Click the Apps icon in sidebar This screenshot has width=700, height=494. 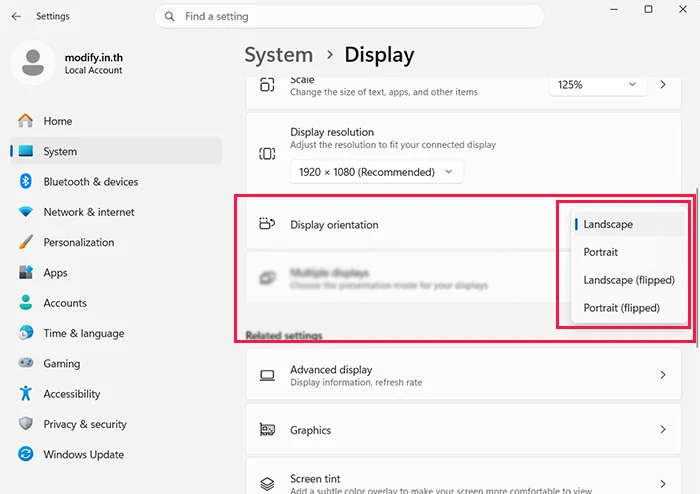point(25,272)
